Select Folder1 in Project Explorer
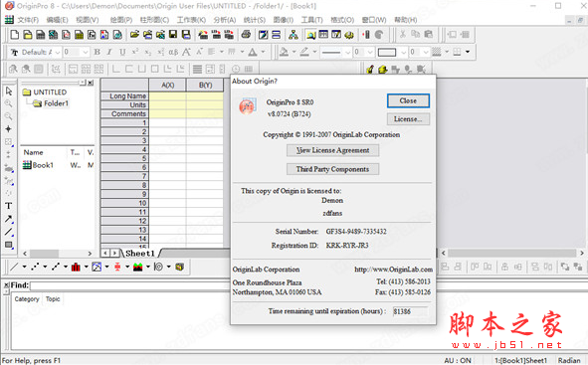This screenshot has width=588, height=365. [51, 103]
